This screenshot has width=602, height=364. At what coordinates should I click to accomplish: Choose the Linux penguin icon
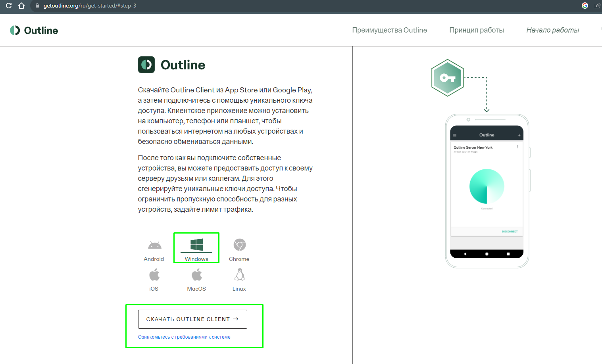pos(240,274)
